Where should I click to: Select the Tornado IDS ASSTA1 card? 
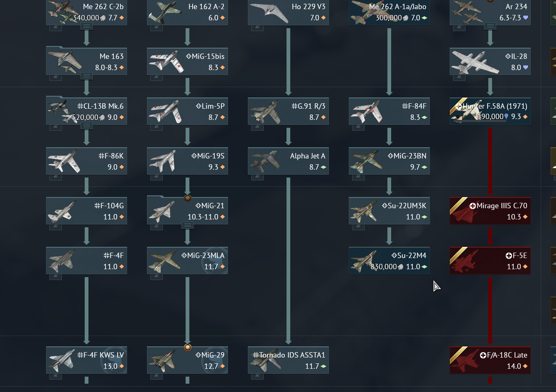[288, 360]
